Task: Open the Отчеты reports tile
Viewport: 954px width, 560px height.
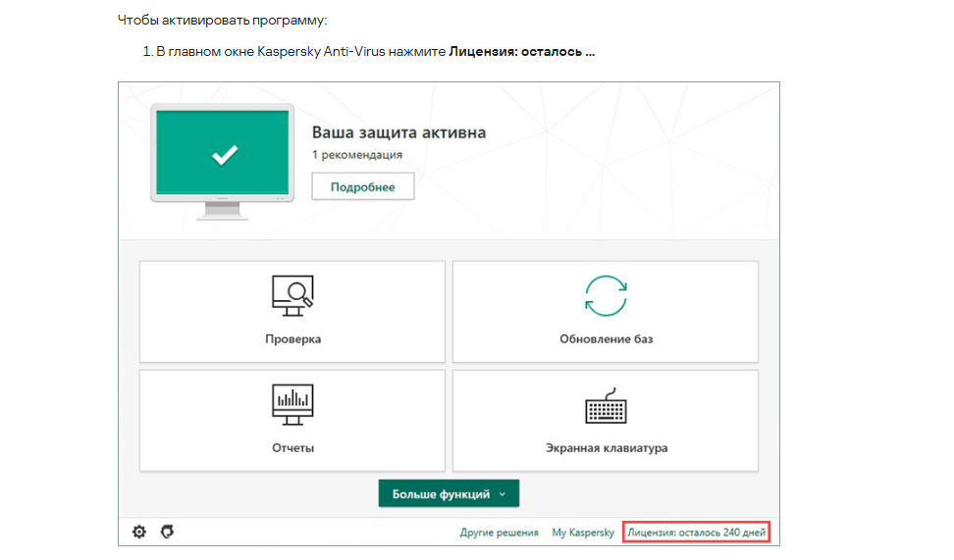Action: coord(292,421)
